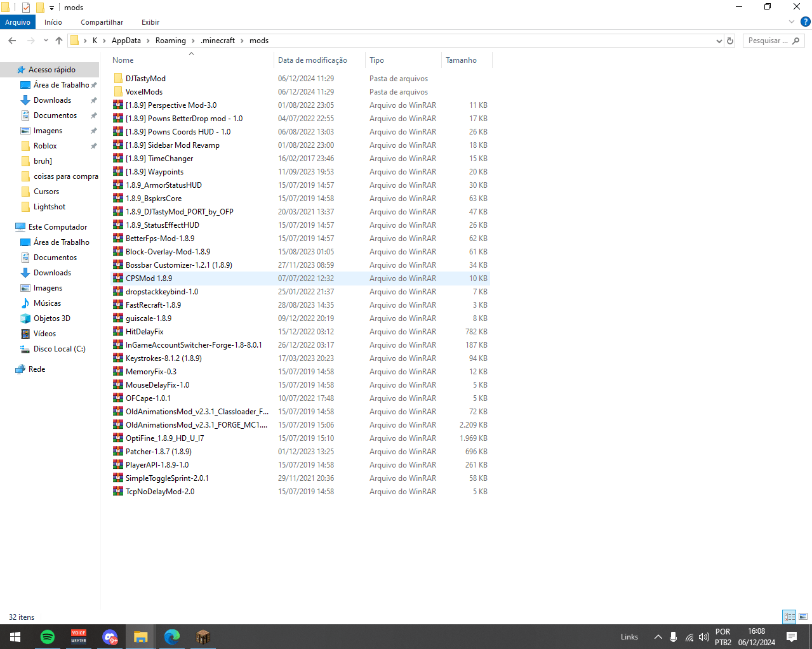Image resolution: width=812 pixels, height=649 pixels.
Task: Switch to large thumbnails view icon
Action: click(x=803, y=617)
